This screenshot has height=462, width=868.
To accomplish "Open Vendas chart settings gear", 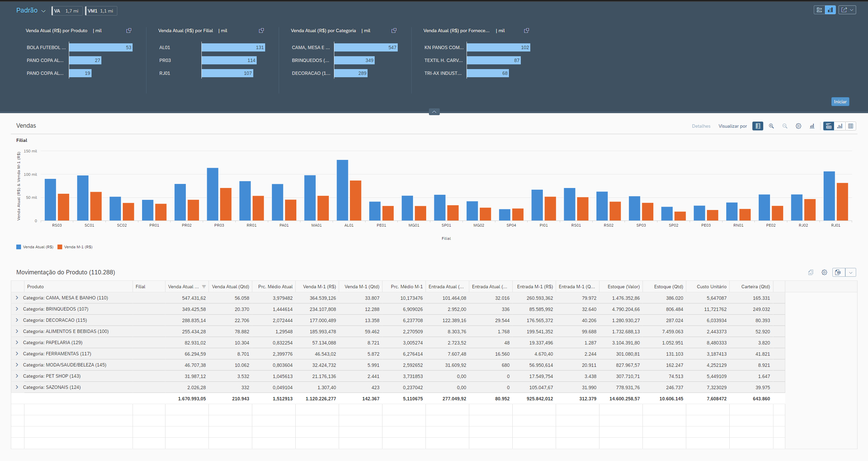I will [798, 126].
